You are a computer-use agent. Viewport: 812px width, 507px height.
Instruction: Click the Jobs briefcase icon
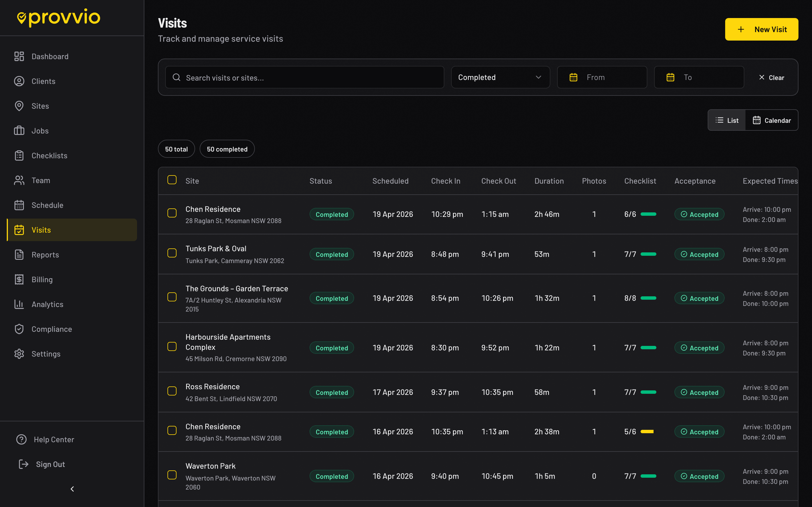[x=19, y=130]
